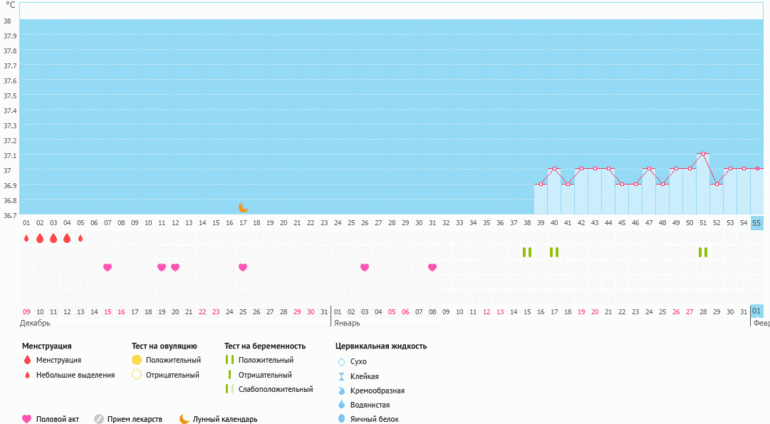Viewport: 770px width, 424px height.
Task: Click the pink heart Половой акт legend icon
Action: [x=27, y=419]
